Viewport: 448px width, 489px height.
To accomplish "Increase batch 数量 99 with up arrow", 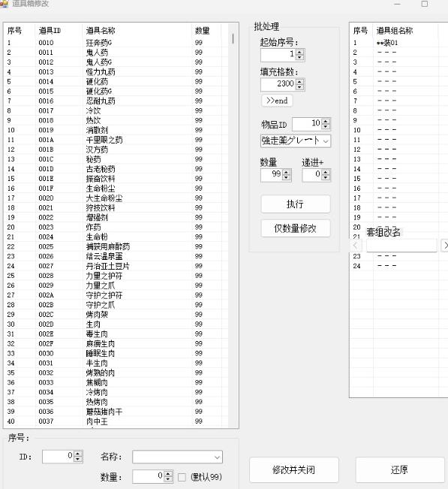I will [287, 172].
